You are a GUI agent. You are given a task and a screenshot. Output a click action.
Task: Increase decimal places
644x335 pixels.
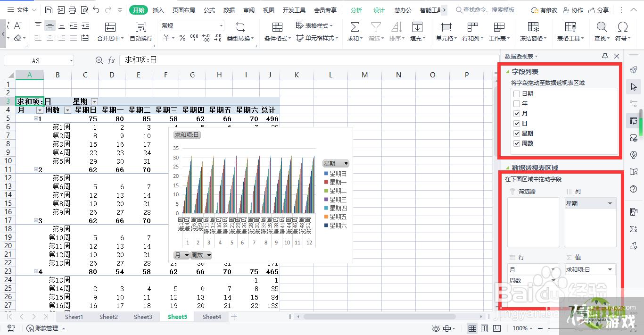pyautogui.click(x=206, y=38)
